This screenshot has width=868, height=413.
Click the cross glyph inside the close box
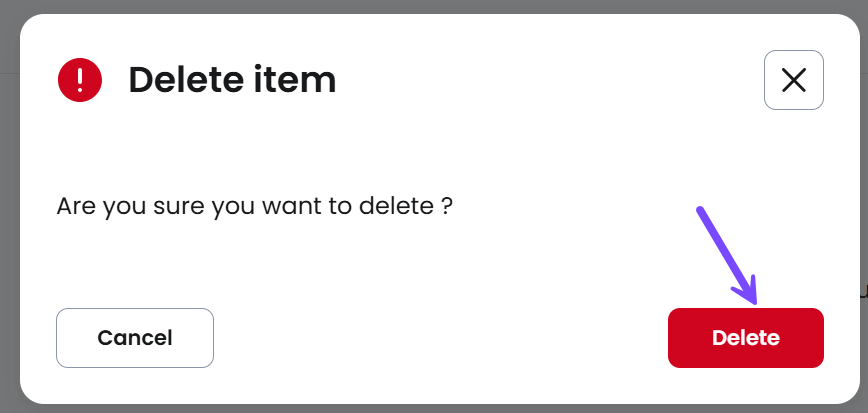coord(794,80)
